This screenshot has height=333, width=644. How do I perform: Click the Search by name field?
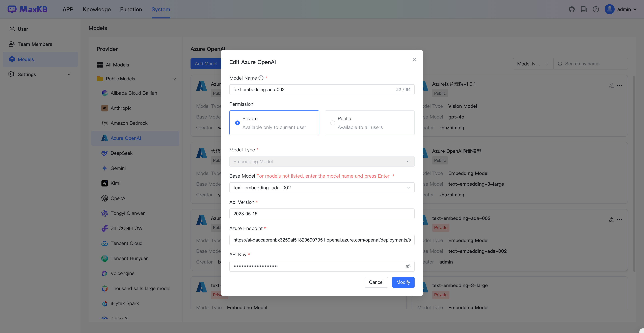click(591, 64)
